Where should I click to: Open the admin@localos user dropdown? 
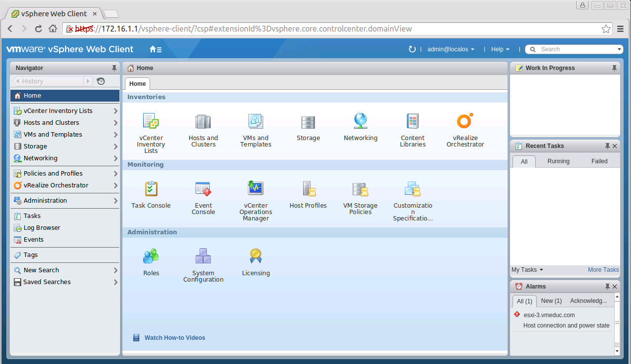tap(451, 49)
